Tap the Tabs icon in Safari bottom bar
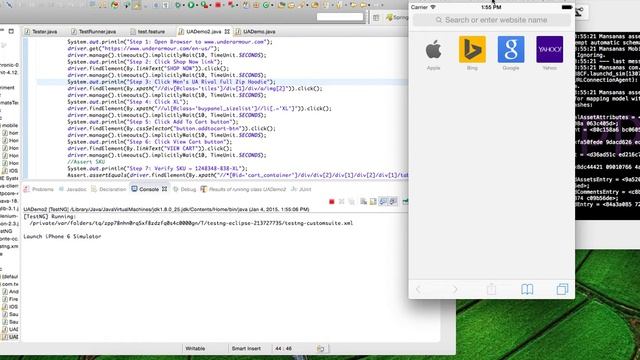Viewport: 640px width, 360px height. click(x=562, y=289)
